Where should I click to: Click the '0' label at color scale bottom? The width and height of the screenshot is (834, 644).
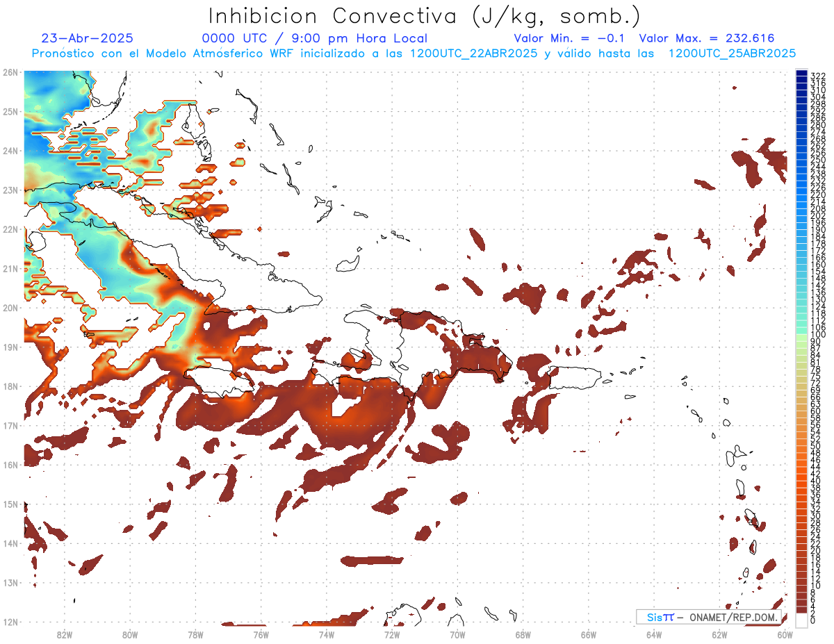pos(813,621)
